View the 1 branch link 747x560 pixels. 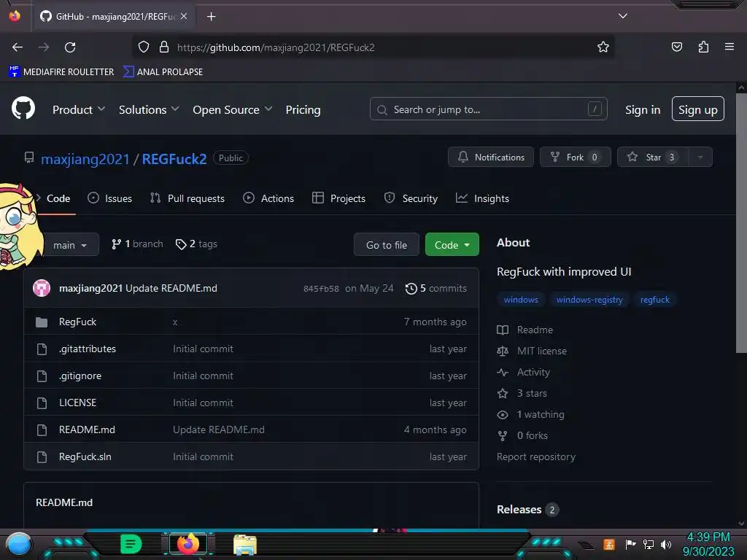click(137, 244)
